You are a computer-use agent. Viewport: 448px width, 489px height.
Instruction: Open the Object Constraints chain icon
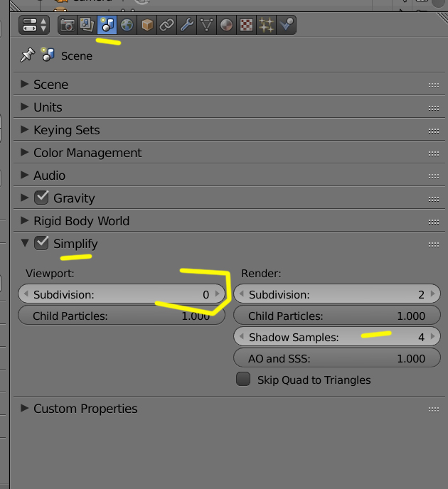[167, 26]
